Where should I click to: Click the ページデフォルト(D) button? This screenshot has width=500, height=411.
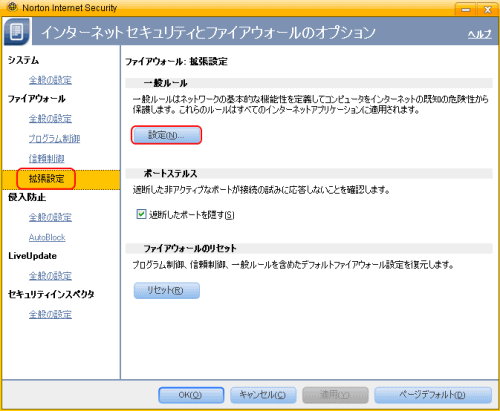[x=433, y=395]
